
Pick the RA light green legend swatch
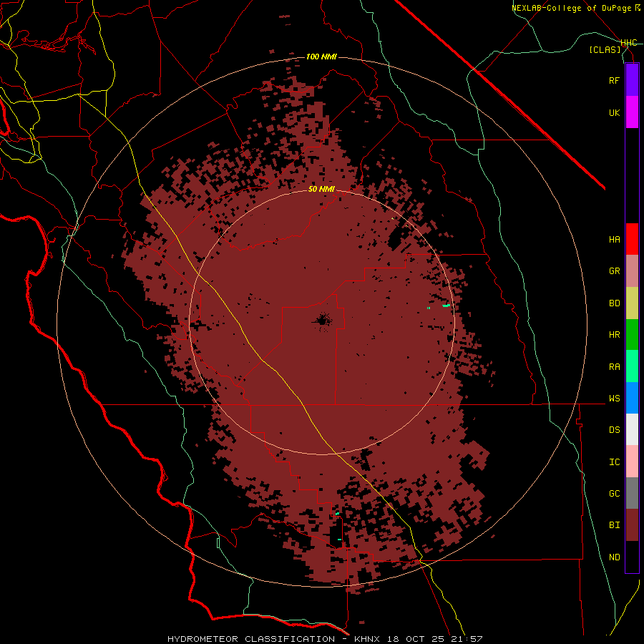[x=632, y=366]
